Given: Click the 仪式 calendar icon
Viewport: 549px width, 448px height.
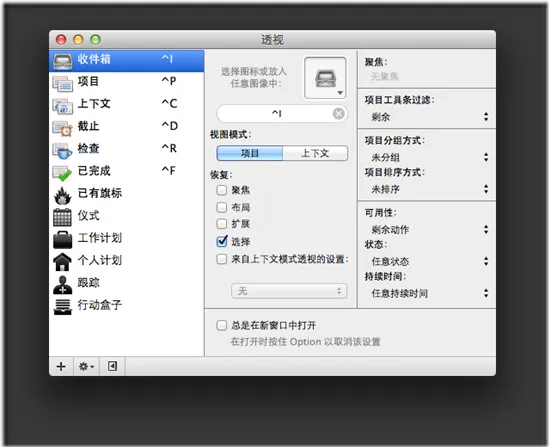Looking at the screenshot, I should click(x=62, y=217).
